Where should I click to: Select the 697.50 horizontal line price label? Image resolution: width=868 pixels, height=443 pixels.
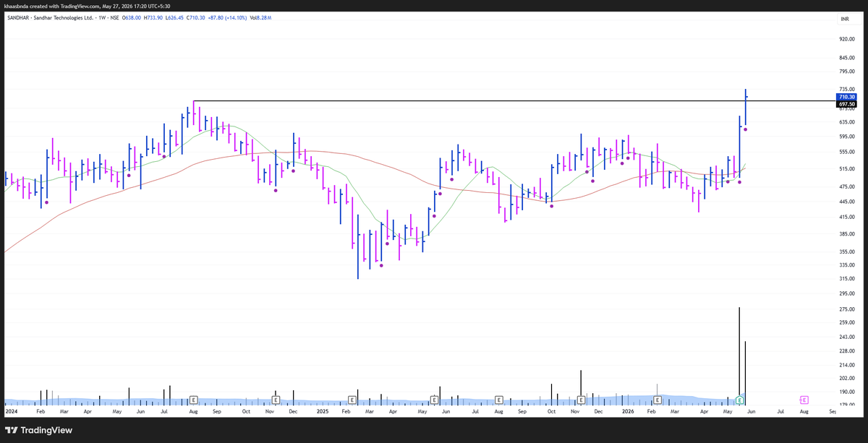847,104
